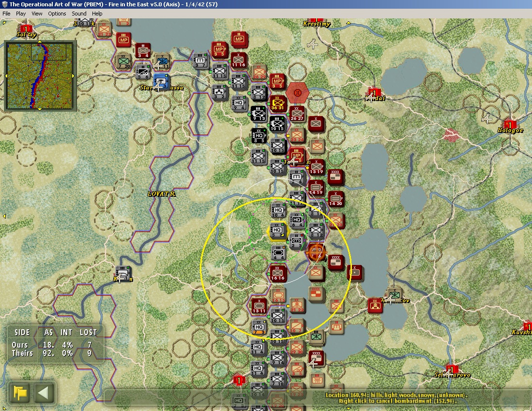Select the Soviet armor brigade 13-11
This screenshot has width=532, height=411.
click(x=259, y=306)
